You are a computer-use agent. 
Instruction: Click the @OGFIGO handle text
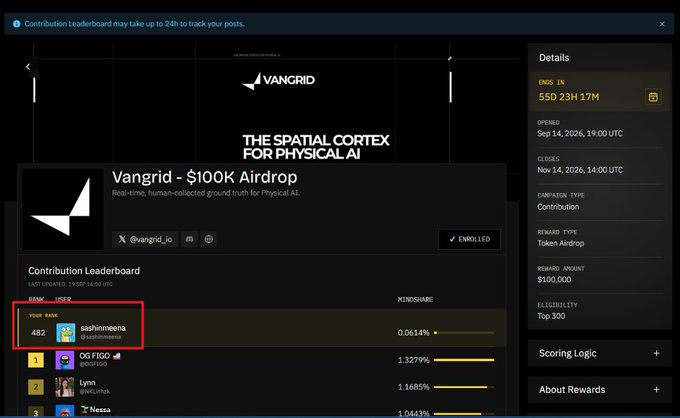point(93,364)
